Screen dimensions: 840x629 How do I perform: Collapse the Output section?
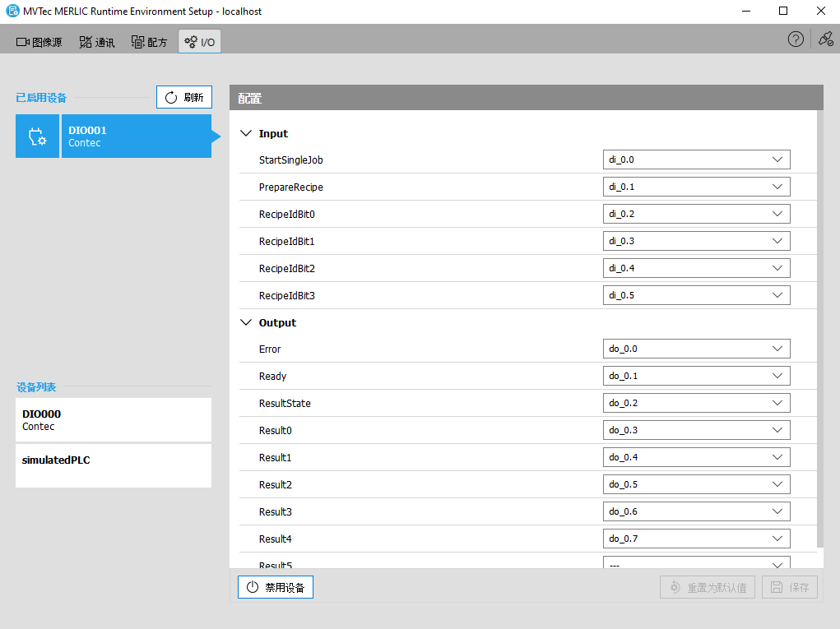246,322
